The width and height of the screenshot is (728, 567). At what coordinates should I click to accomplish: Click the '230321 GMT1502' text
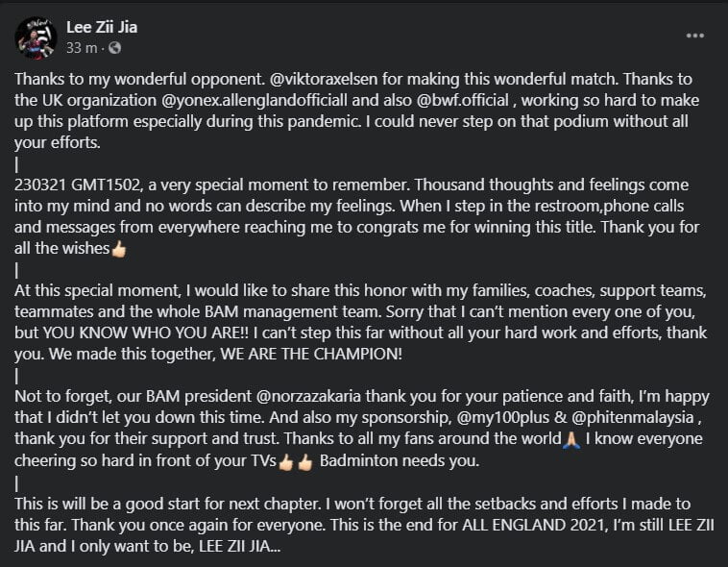tap(77, 185)
